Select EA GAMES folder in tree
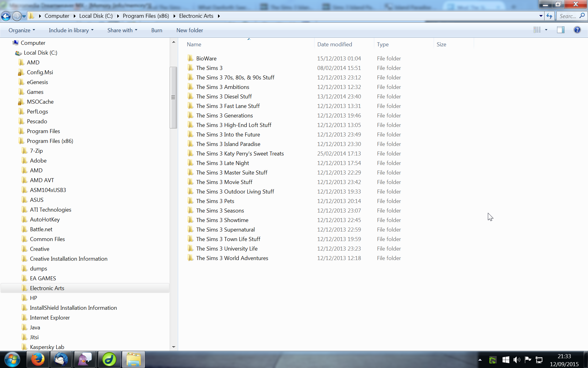The height and width of the screenshot is (368, 588). pos(43,278)
